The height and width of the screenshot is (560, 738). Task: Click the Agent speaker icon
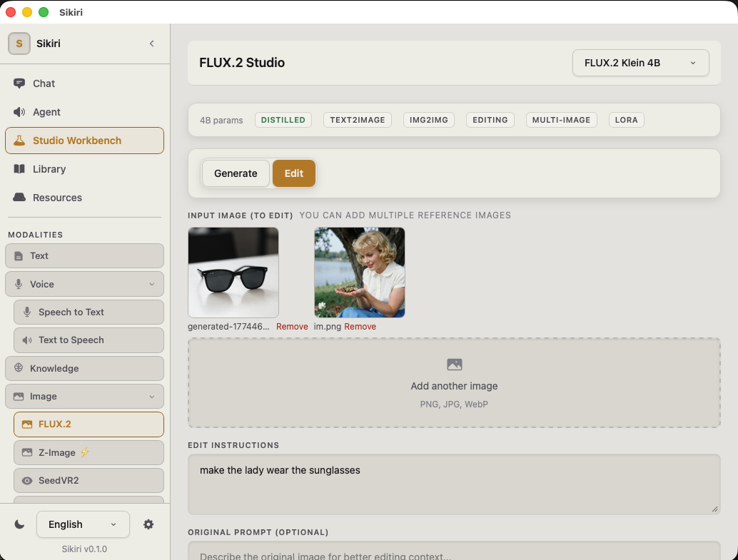click(x=19, y=112)
